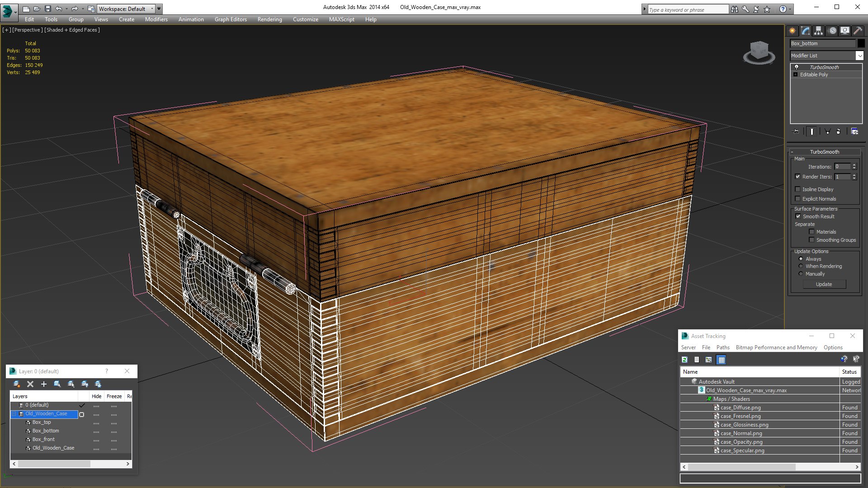Click Select Highlighted Objects and Layers icon

coord(57,384)
